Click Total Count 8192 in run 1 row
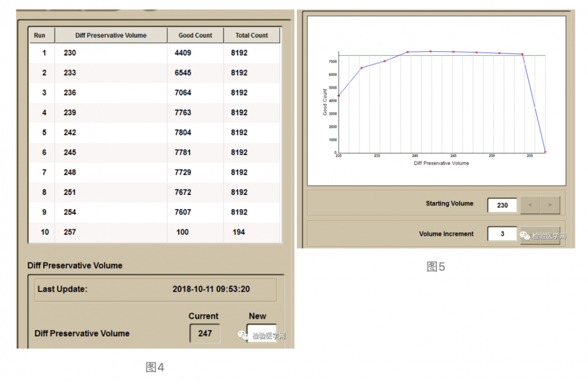Viewport: 588px width, 382px height. [239, 53]
